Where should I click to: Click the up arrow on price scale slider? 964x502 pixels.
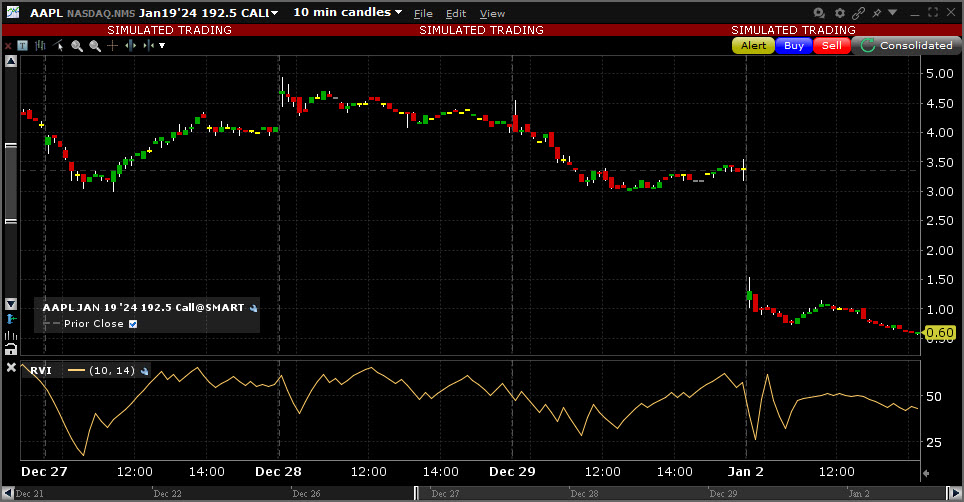(10, 61)
